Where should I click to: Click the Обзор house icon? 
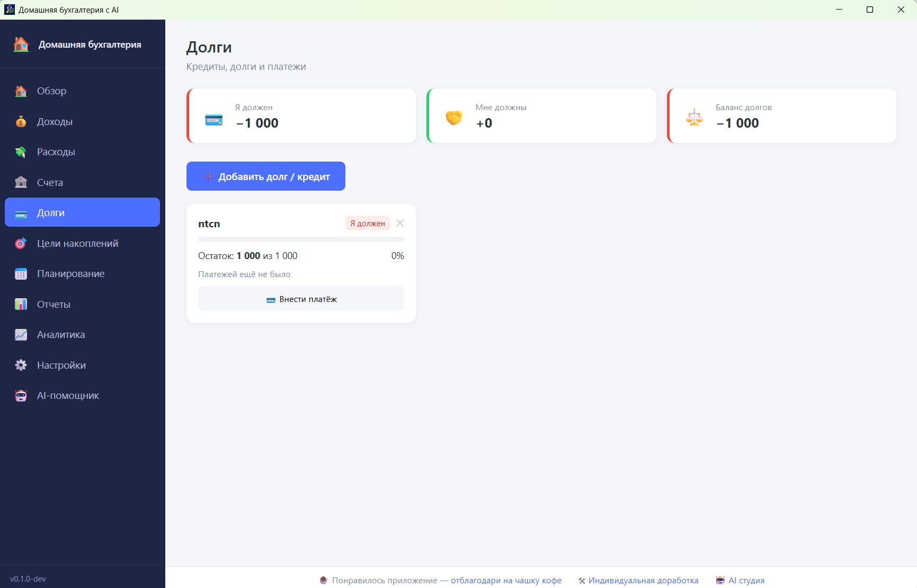pyautogui.click(x=21, y=91)
